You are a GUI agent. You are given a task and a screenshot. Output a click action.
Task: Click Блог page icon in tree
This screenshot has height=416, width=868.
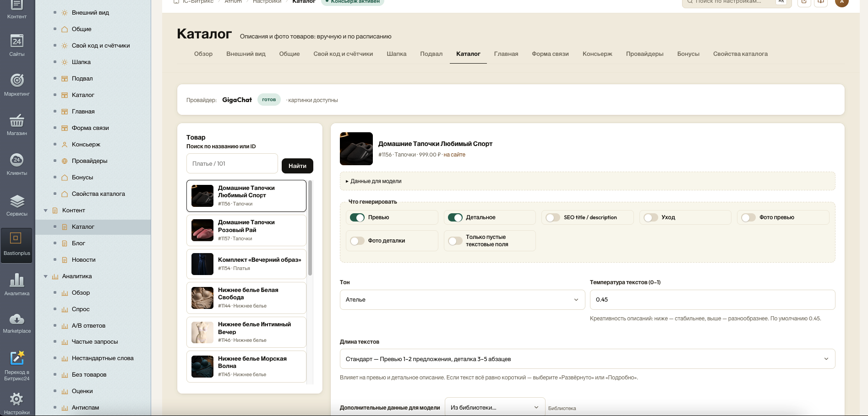click(x=65, y=243)
